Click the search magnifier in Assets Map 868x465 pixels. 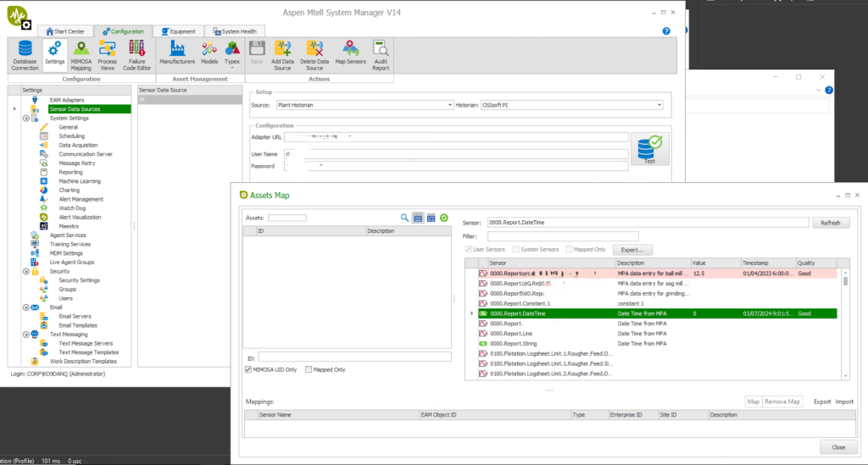[x=404, y=218]
